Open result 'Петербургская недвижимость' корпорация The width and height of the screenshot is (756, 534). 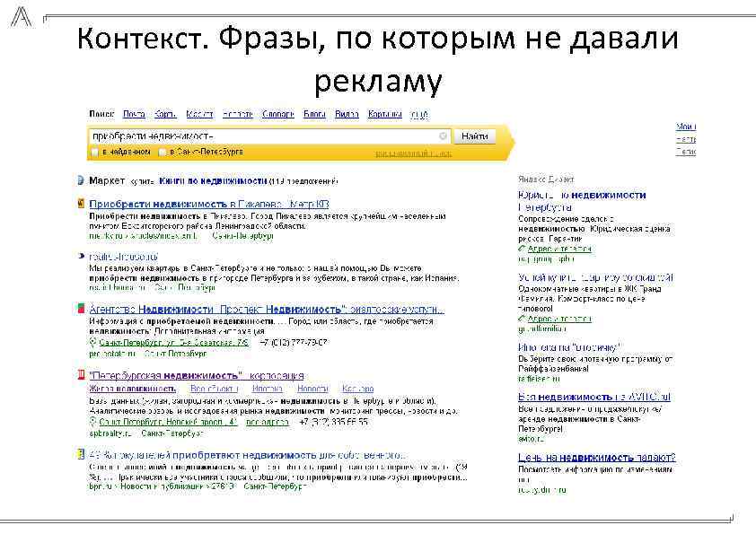197,375
